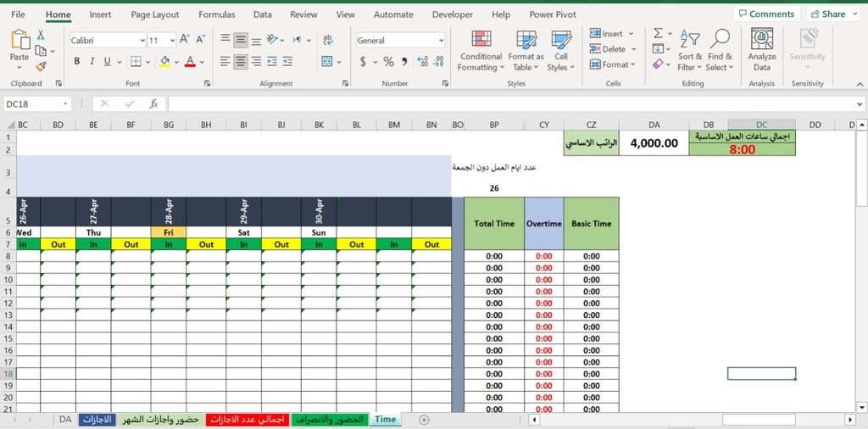Image resolution: width=868 pixels, height=429 pixels.
Task: Select the Time sheet tab
Action: click(386, 420)
